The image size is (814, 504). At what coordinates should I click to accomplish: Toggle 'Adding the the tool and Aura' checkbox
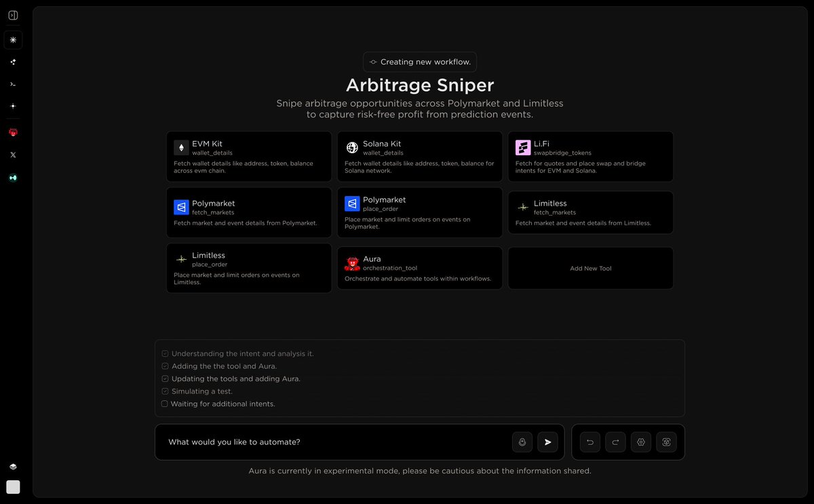tap(165, 366)
